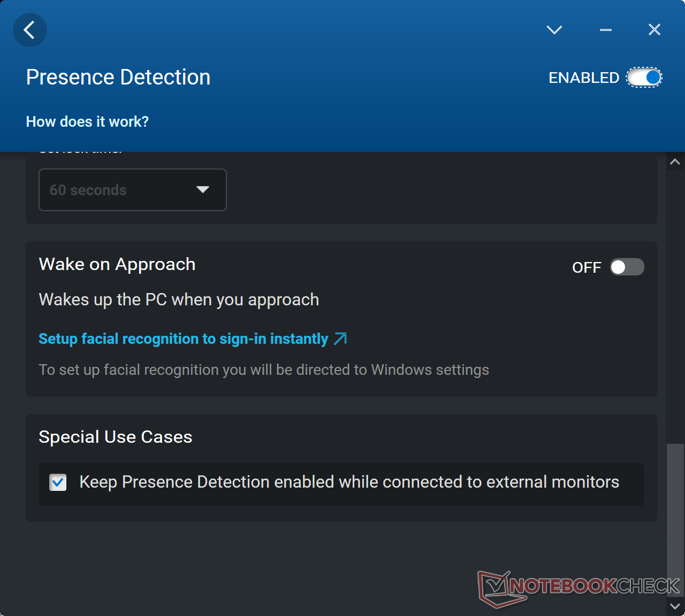This screenshot has height=616, width=685.
Task: Turn on the Wake on Approach toggle
Action: [x=627, y=267]
